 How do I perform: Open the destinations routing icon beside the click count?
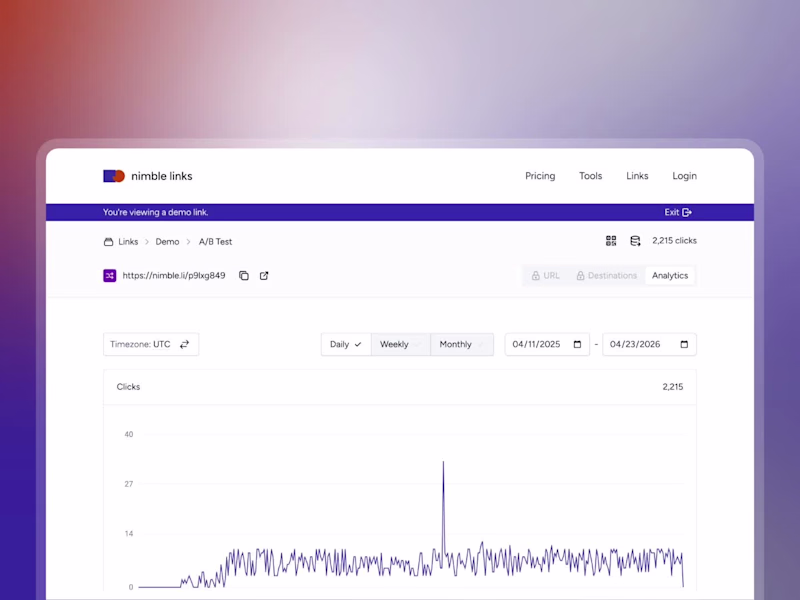(635, 241)
